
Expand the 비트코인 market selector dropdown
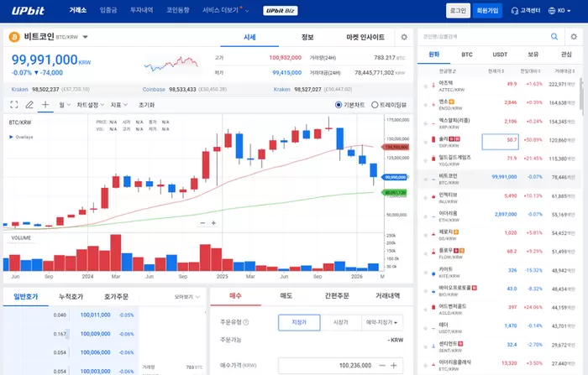(86, 38)
